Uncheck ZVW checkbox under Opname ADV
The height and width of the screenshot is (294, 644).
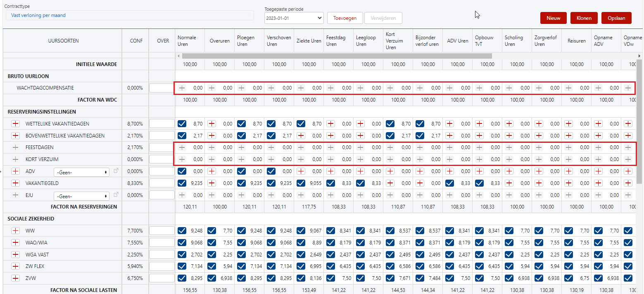598,278
